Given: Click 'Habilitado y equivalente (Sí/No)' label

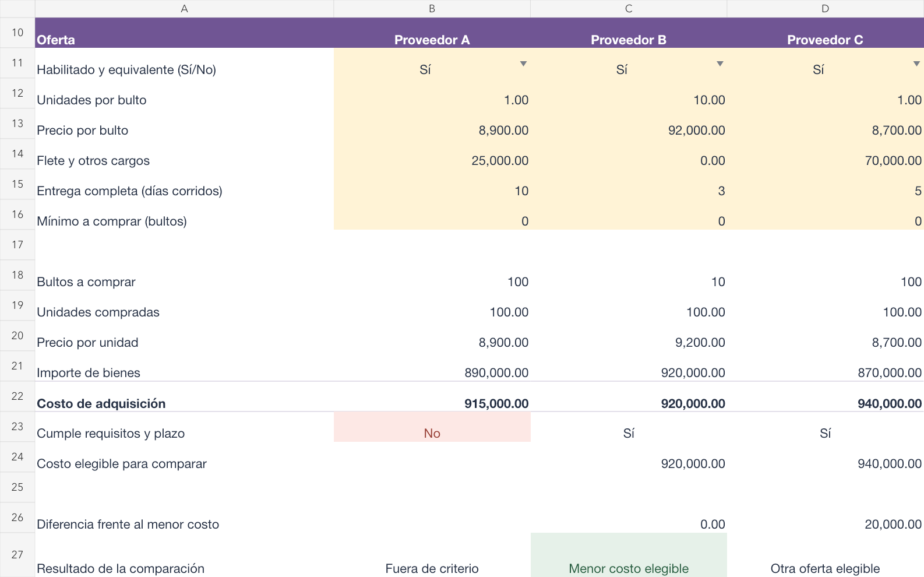Looking at the screenshot, I should (126, 70).
